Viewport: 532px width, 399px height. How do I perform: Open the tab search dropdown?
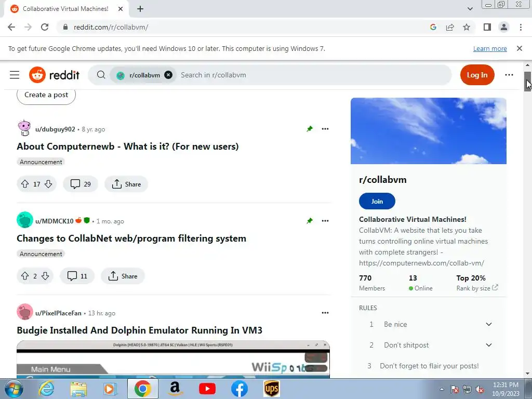click(x=470, y=9)
